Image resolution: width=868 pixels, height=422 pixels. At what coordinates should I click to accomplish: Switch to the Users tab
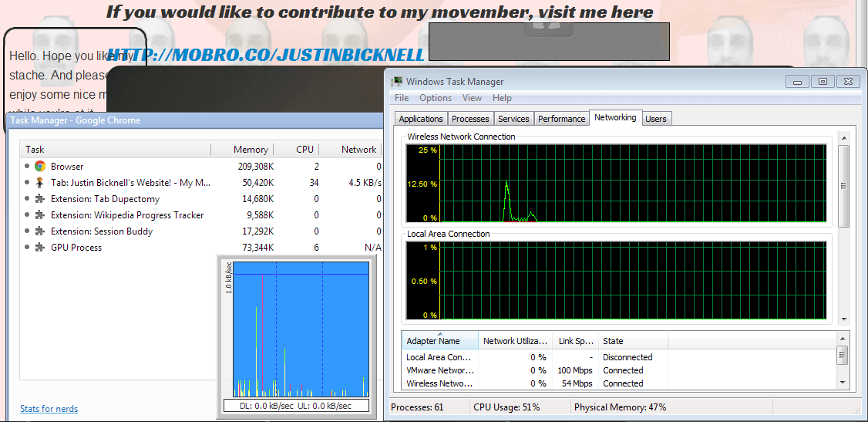(x=656, y=119)
